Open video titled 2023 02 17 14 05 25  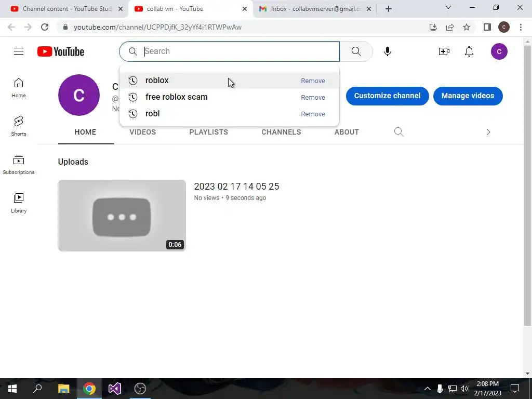[236, 187]
